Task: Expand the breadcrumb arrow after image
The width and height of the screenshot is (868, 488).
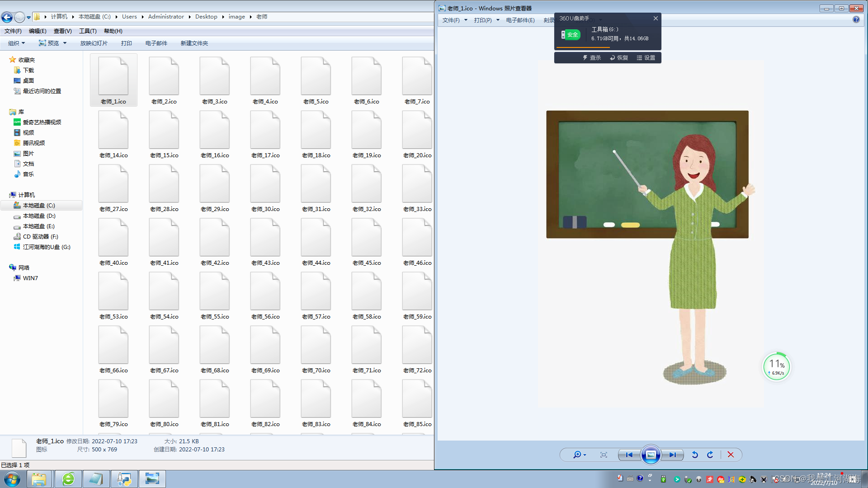Action: click(x=250, y=17)
